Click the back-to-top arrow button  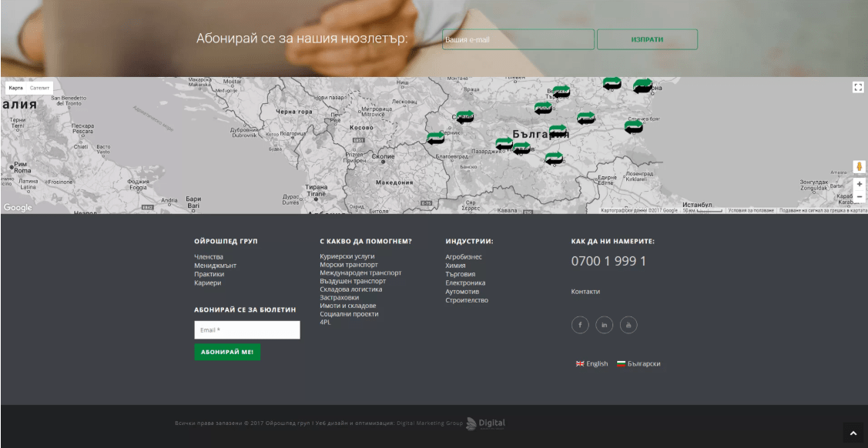point(853,433)
